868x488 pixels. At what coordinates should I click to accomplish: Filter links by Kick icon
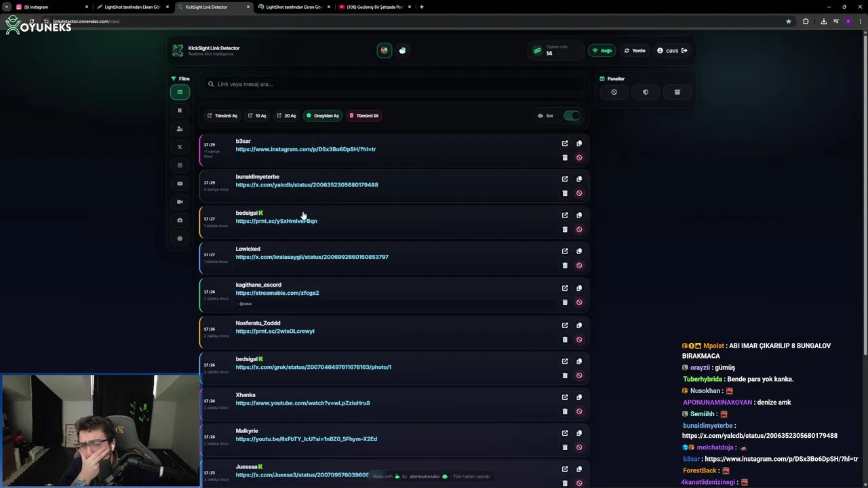click(180, 110)
